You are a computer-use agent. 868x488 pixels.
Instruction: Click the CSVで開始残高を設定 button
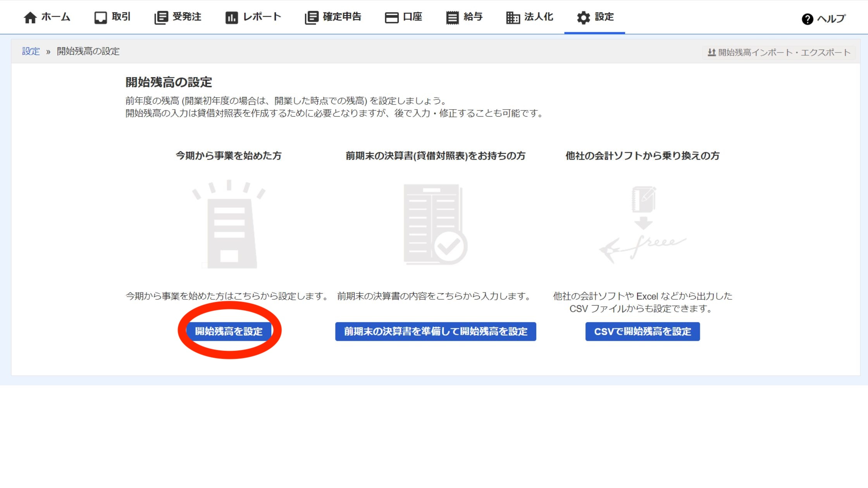(x=642, y=332)
